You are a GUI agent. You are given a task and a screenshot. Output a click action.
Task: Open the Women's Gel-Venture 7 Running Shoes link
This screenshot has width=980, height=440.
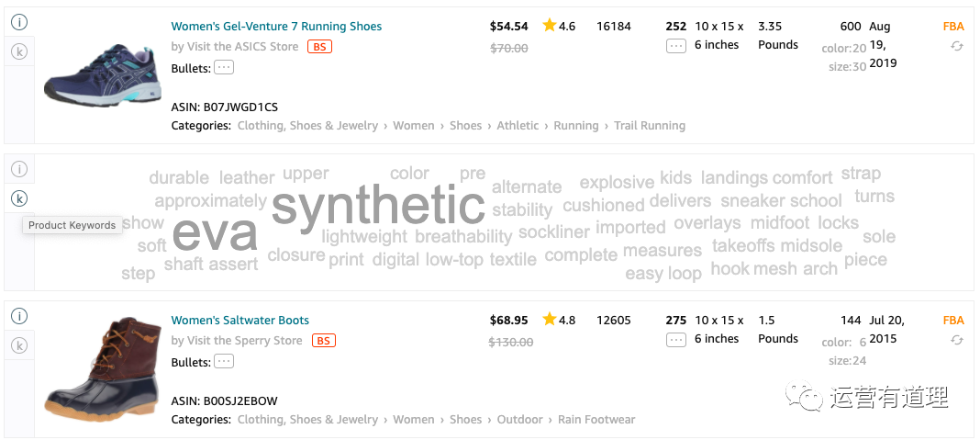[x=276, y=27]
